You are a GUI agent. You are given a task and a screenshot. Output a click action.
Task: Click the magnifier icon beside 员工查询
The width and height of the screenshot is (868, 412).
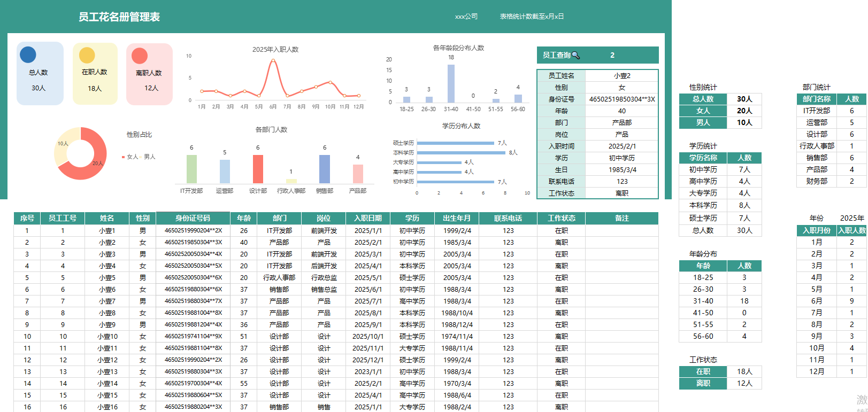575,55
